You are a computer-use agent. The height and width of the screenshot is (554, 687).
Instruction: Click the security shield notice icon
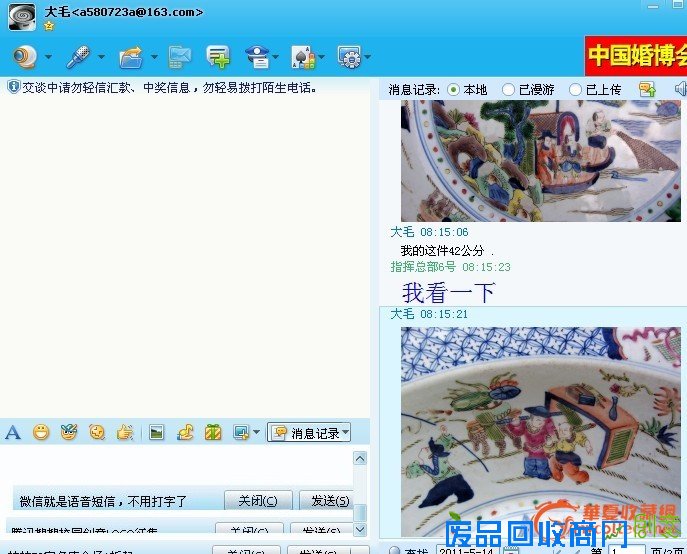pyautogui.click(x=14, y=87)
